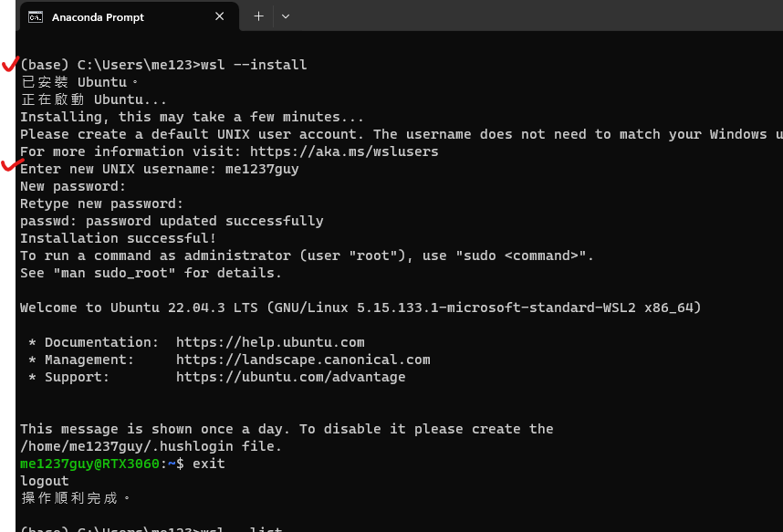This screenshot has height=532, width=783.
Task: Open the https://landscape.canonical.com link
Action: pyautogui.click(x=303, y=360)
